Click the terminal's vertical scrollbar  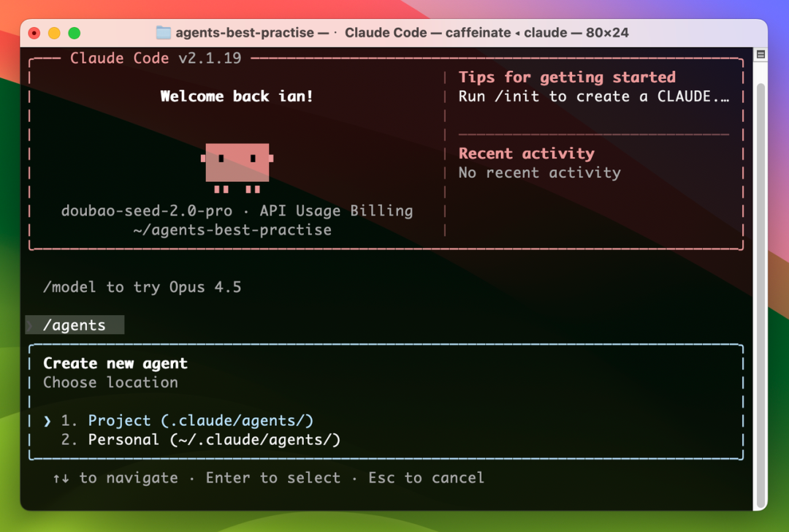(761, 292)
